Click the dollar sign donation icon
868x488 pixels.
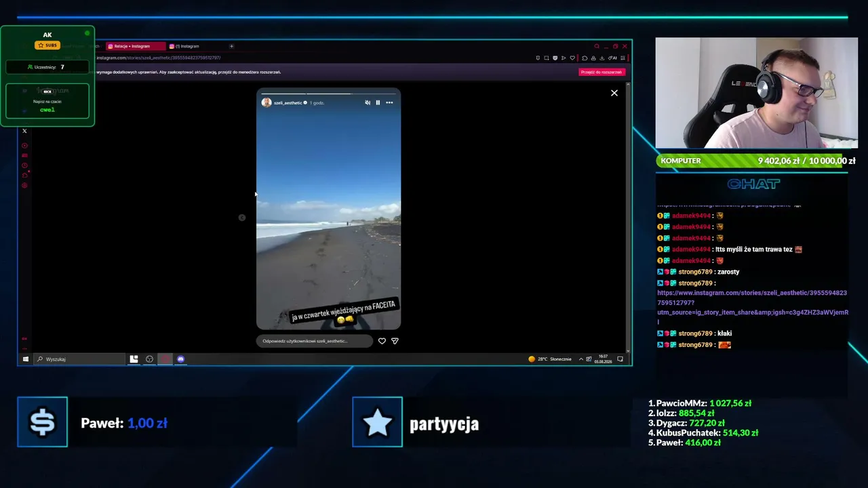(42, 422)
